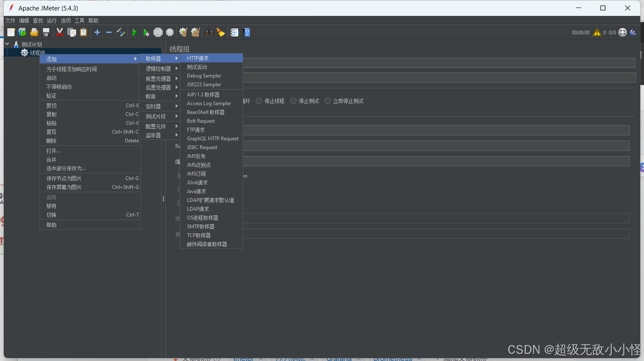Click the green Start run icon
644x361 pixels.
click(134, 32)
